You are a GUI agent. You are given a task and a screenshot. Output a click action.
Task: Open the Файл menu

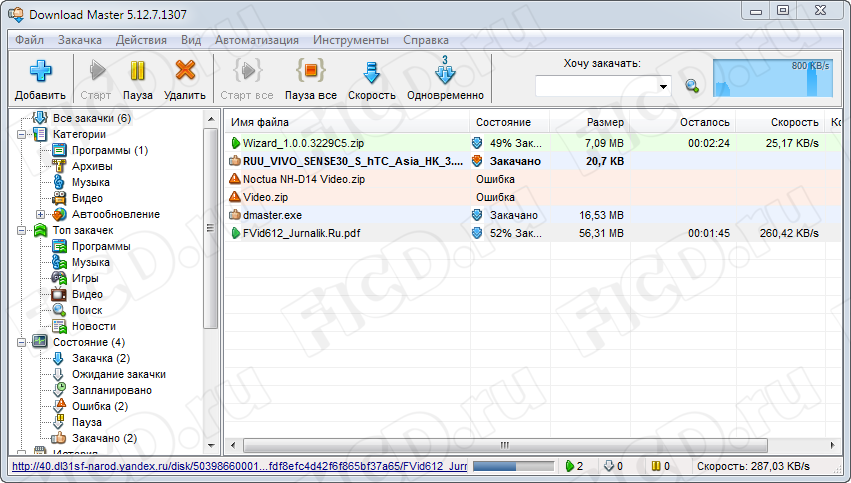pos(29,40)
